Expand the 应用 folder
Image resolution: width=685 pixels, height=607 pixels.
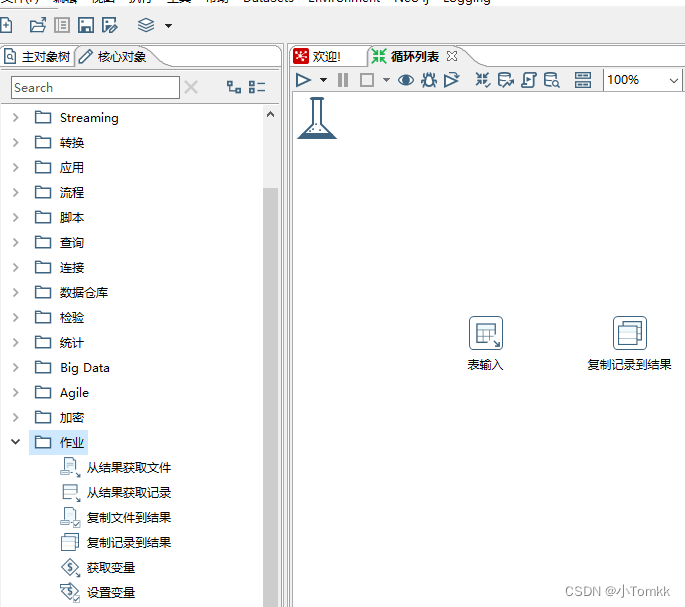pos(16,167)
